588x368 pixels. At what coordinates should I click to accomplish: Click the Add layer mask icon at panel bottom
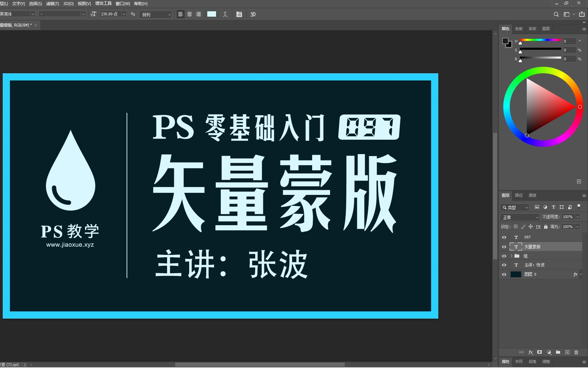(x=540, y=352)
